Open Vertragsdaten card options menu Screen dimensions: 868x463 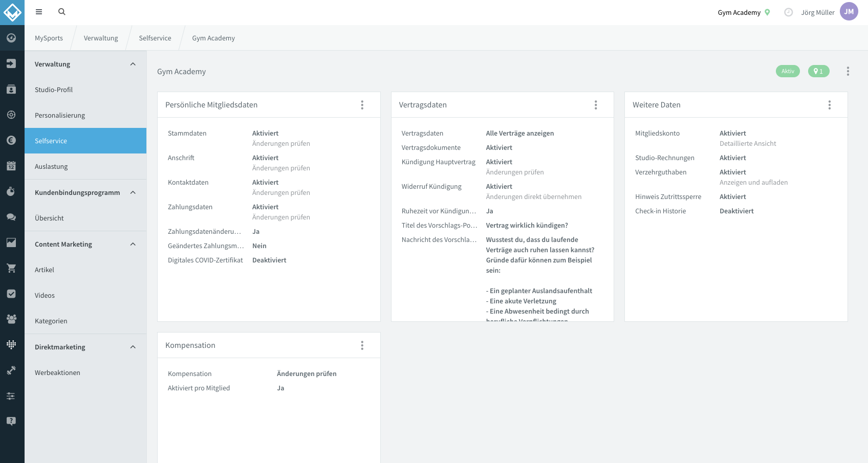coord(596,105)
